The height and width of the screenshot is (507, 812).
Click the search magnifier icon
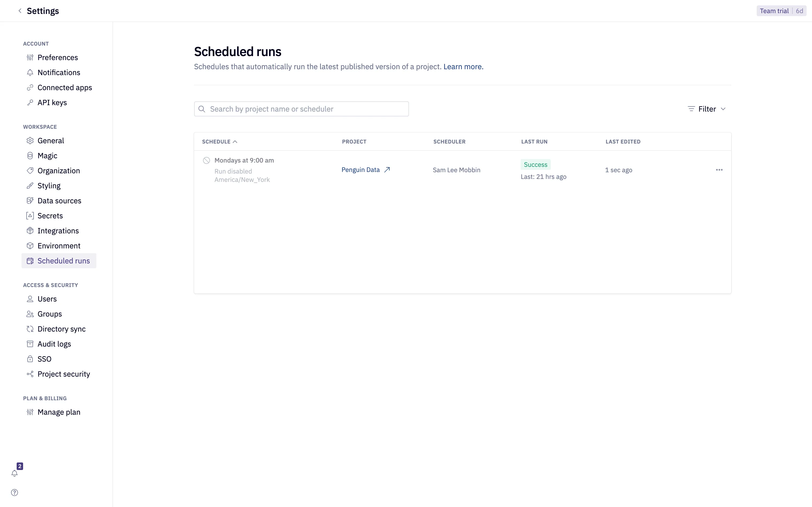click(202, 109)
